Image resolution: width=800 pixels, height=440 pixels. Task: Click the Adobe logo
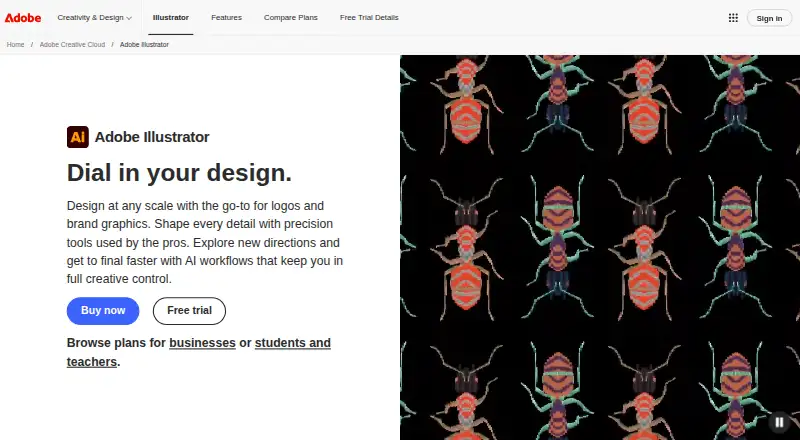pos(23,18)
